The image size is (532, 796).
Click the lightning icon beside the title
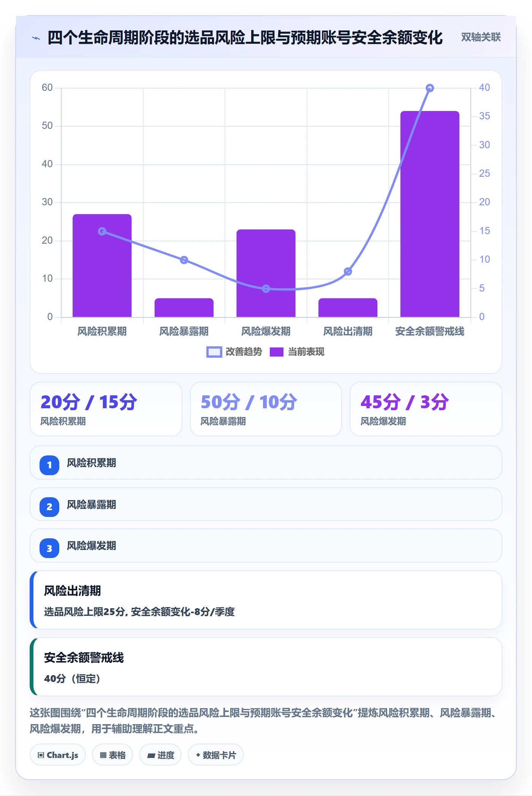click(36, 38)
